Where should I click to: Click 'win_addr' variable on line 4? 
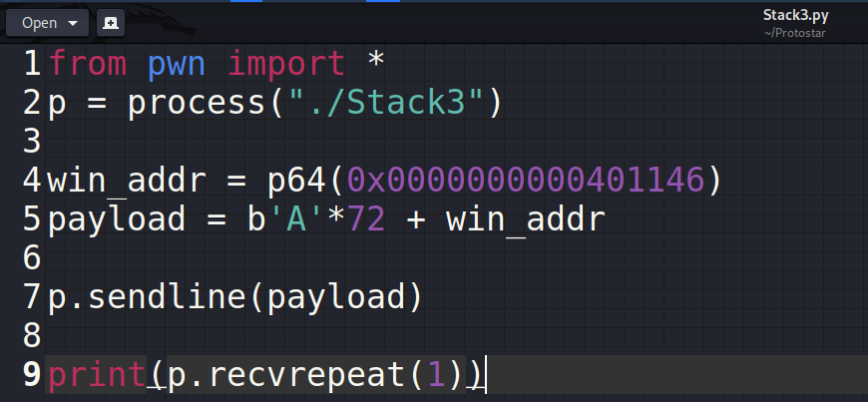pyautogui.click(x=127, y=182)
